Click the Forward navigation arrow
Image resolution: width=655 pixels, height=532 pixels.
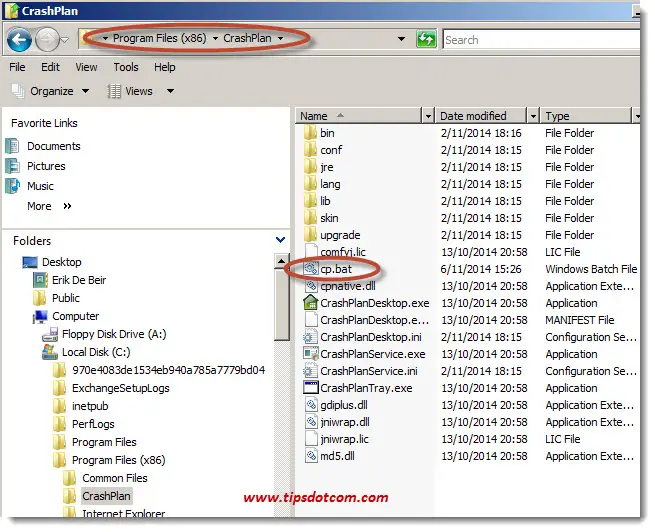click(x=47, y=40)
